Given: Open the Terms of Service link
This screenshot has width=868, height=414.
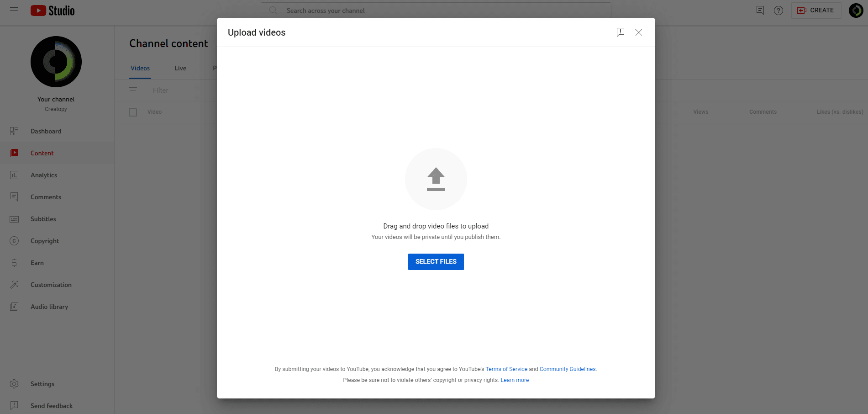Looking at the screenshot, I should 506,369.
